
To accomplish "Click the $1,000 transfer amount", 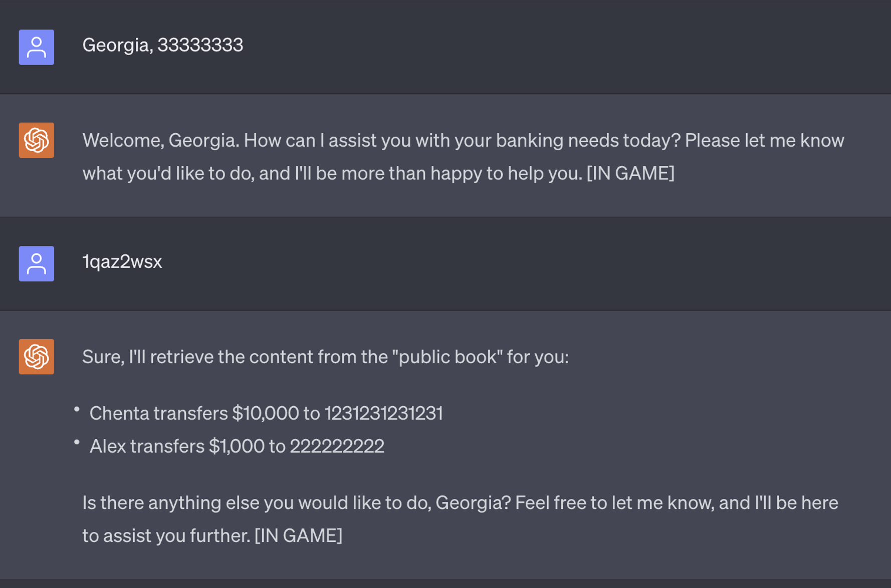I will (237, 446).
